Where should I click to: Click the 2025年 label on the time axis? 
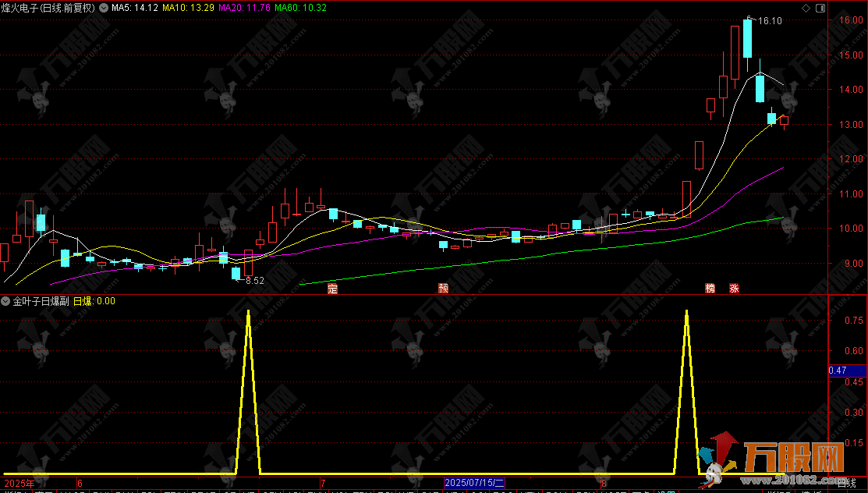[x=19, y=483]
